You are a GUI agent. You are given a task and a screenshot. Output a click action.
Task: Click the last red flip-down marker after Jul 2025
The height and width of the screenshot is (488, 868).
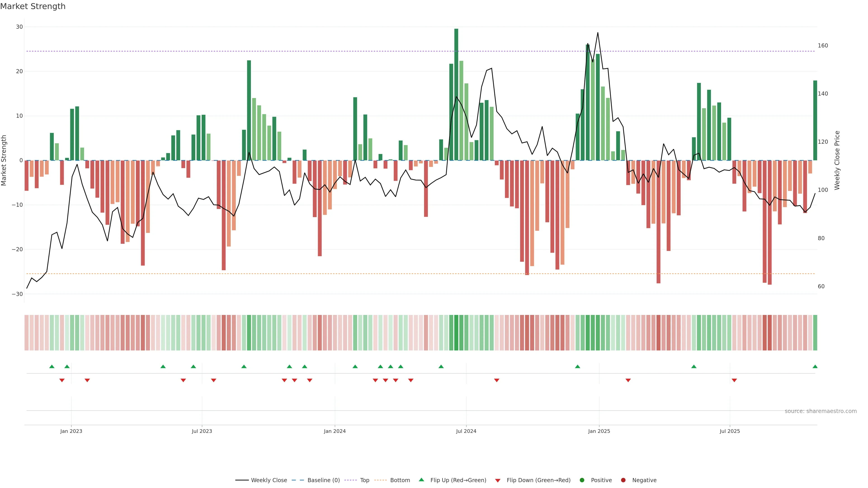click(734, 380)
